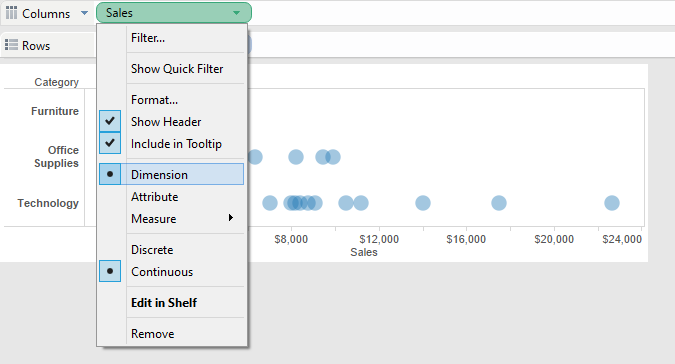Image resolution: width=675 pixels, height=364 pixels.
Task: Open the Sales pill dropdown arrow
Action: [x=236, y=13]
